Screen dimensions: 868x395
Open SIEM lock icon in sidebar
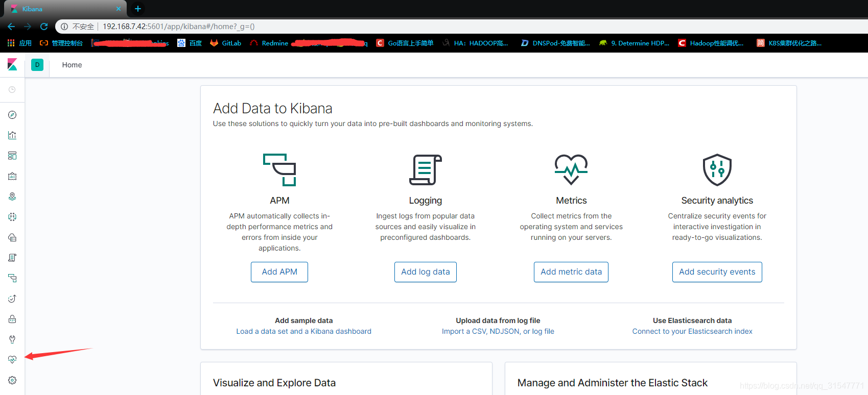pos(12,319)
